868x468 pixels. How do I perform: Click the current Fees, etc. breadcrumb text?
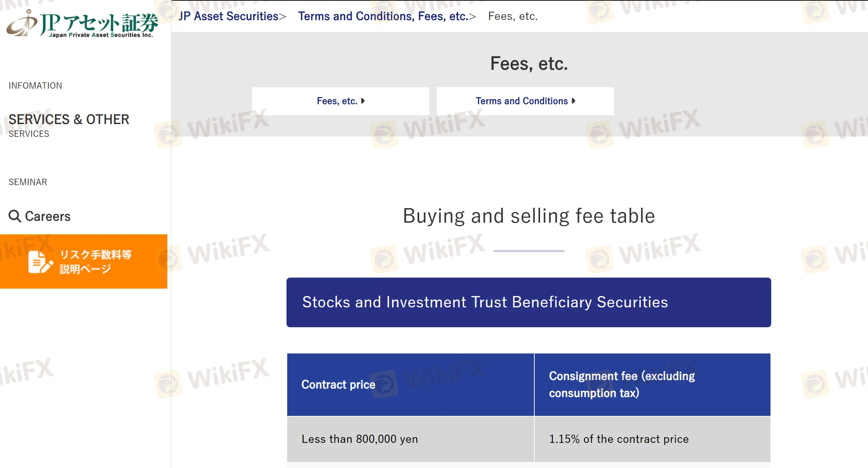click(x=513, y=16)
